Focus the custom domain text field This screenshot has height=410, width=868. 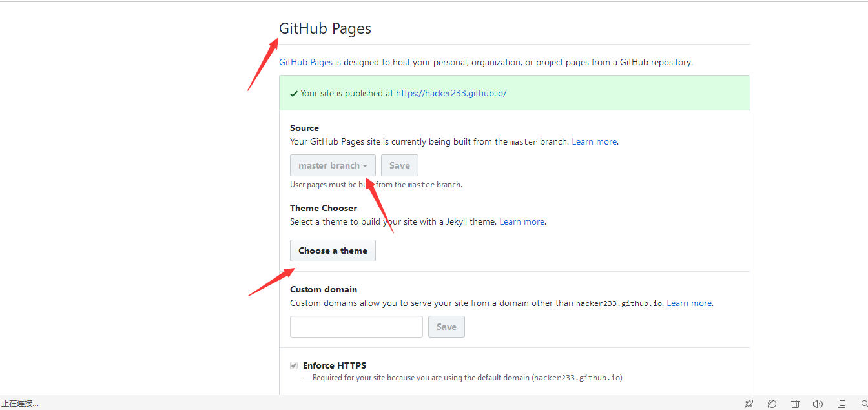click(x=356, y=327)
